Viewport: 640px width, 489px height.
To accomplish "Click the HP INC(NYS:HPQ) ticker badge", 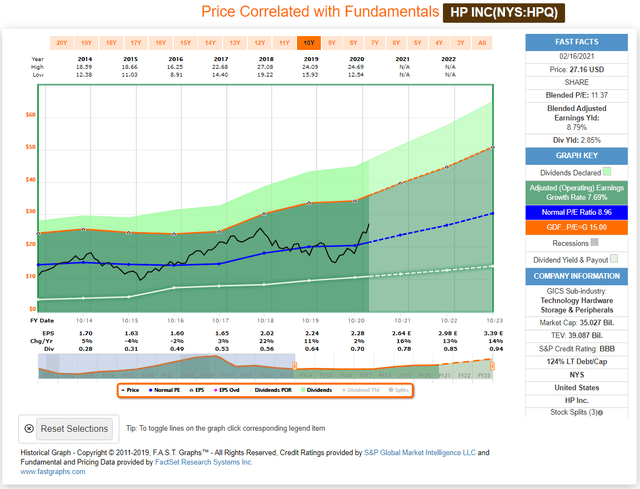I will point(504,13).
